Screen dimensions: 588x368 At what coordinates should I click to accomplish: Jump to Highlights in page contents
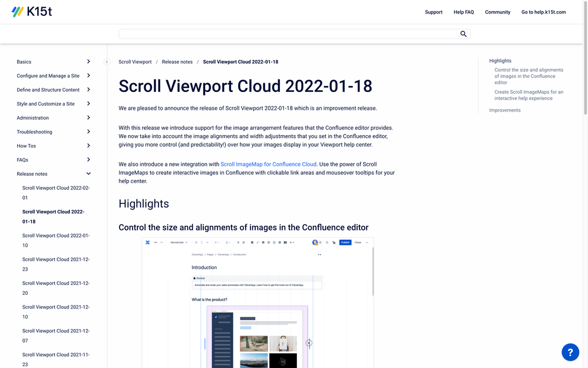pyautogui.click(x=500, y=61)
